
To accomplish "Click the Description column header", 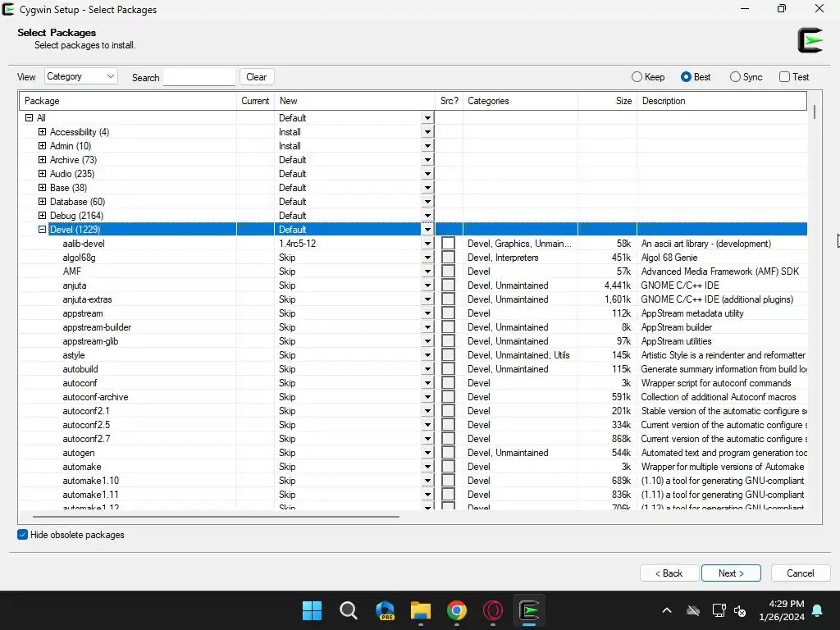I will (x=722, y=101).
